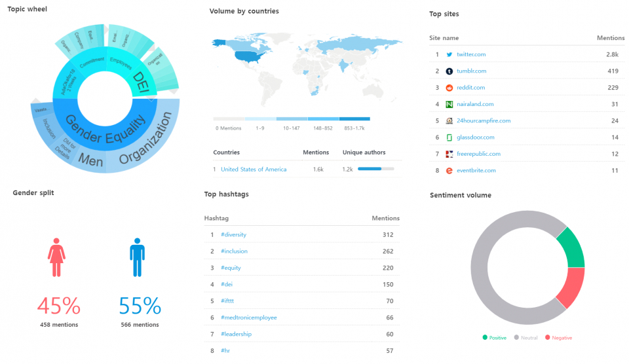Click the red Negative donut segment
Screen dimensions: 629x364
571,288
